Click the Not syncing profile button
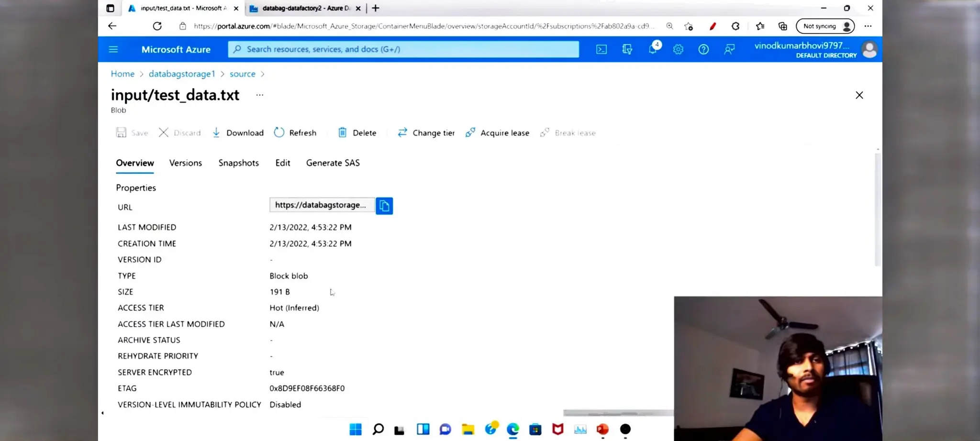This screenshot has width=980, height=441. click(x=825, y=26)
